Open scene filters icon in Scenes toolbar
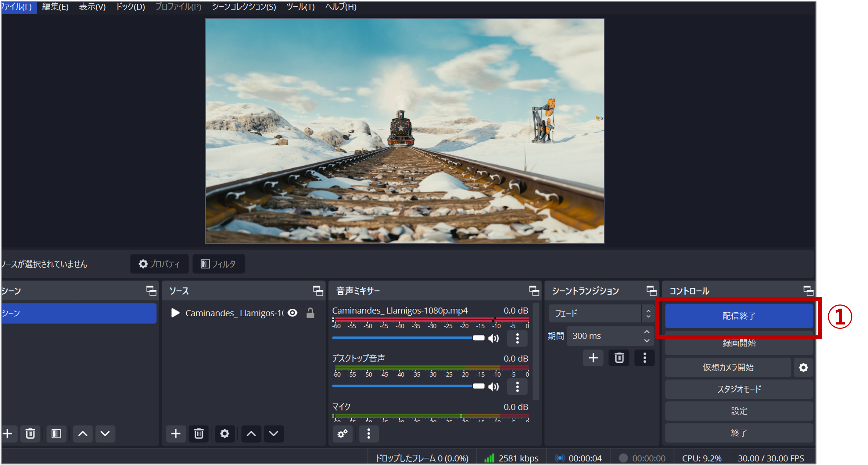The height and width of the screenshot is (465, 868). pyautogui.click(x=56, y=433)
